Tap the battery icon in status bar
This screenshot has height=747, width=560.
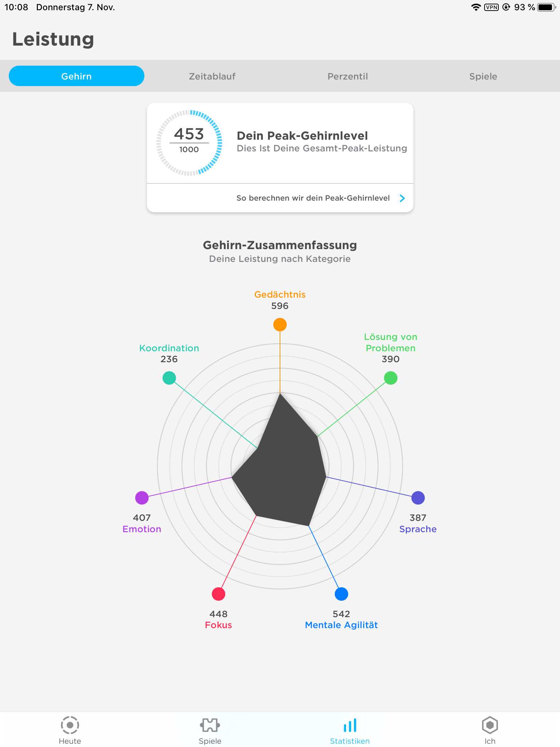click(x=546, y=7)
